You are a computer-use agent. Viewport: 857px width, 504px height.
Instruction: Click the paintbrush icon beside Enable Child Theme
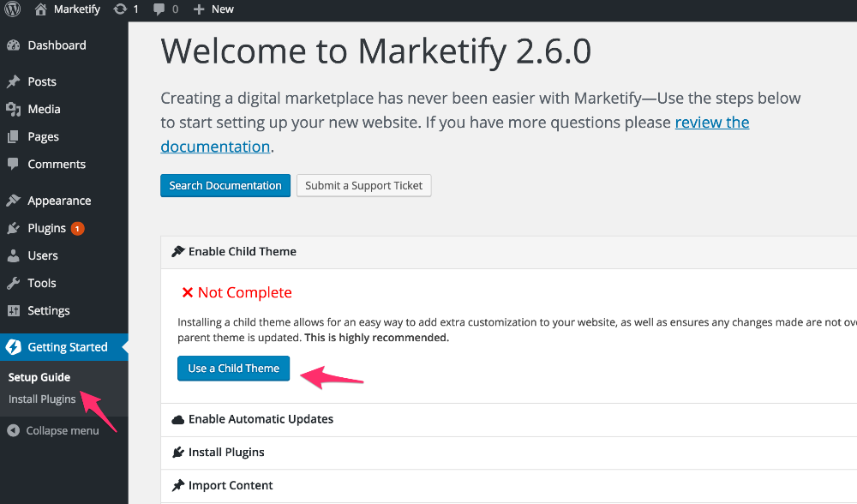coord(178,251)
